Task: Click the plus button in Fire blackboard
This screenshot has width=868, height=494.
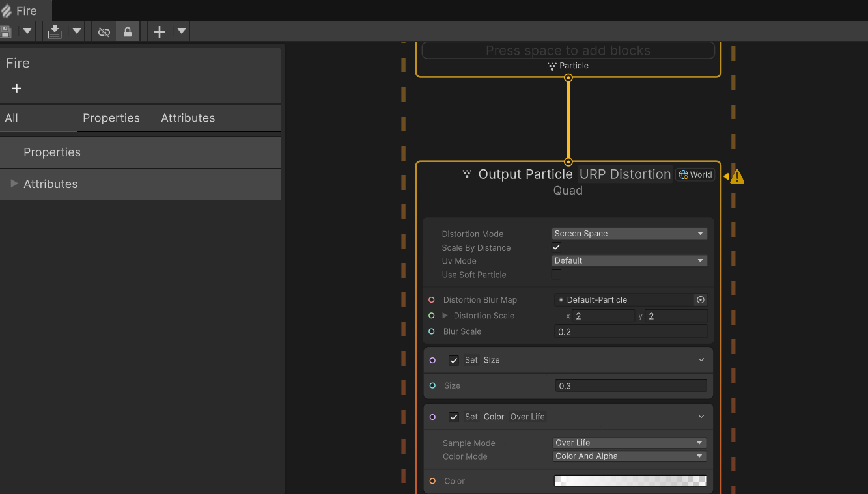Action: point(17,89)
